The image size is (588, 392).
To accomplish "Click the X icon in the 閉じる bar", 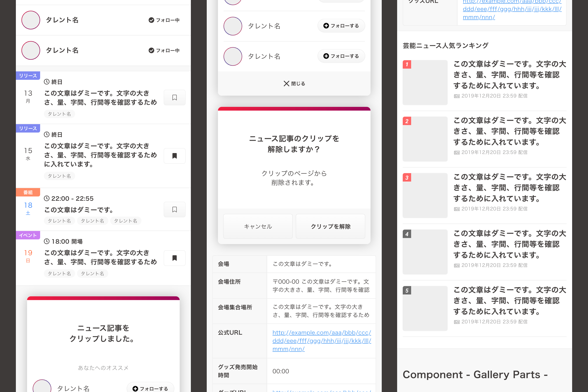I will tap(286, 84).
